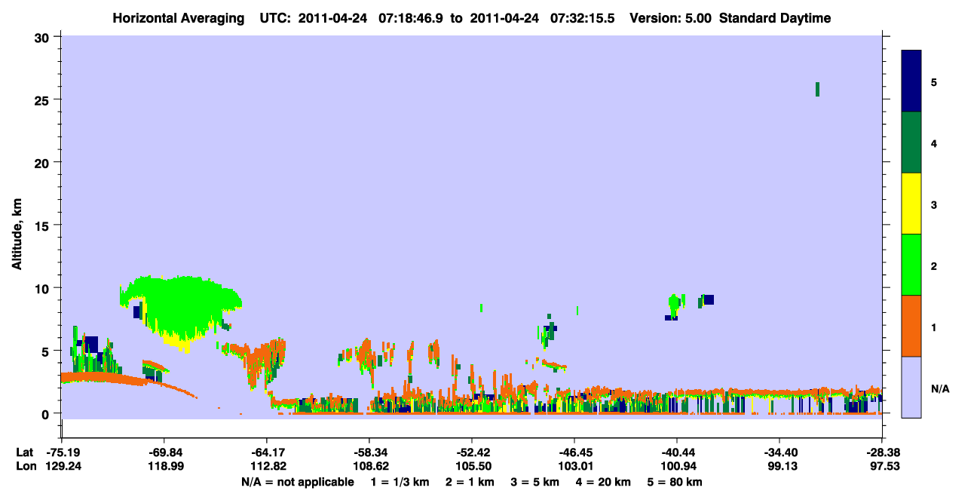The image size is (980, 503).
Task: Click the 'N/A = not applicable' legend text
Action: click(297, 482)
